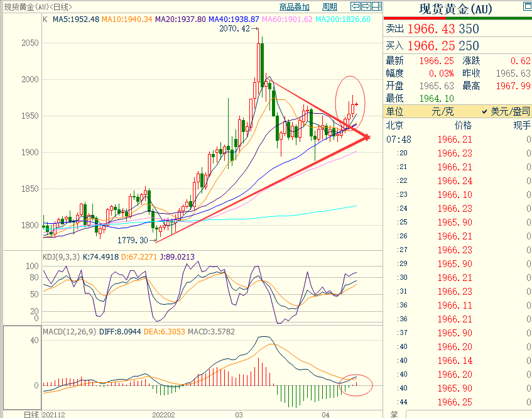The image size is (532, 418).
Task: Select the :27 tick row
Action: pos(459,250)
